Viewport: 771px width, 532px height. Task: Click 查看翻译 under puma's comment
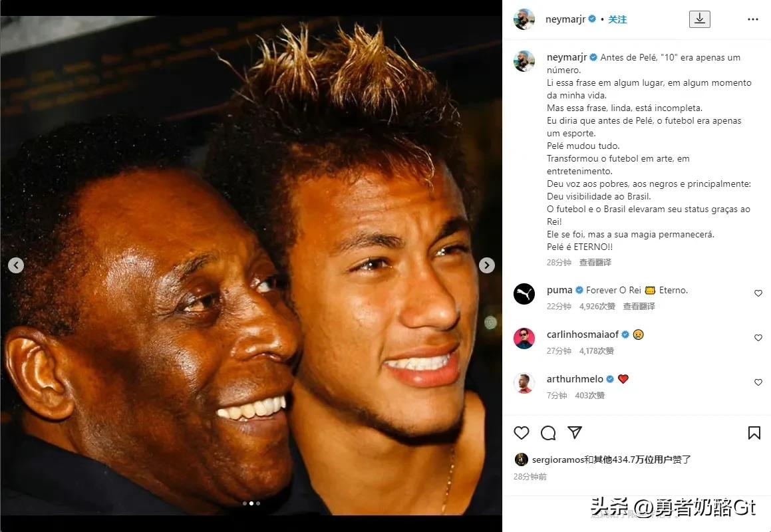(639, 307)
